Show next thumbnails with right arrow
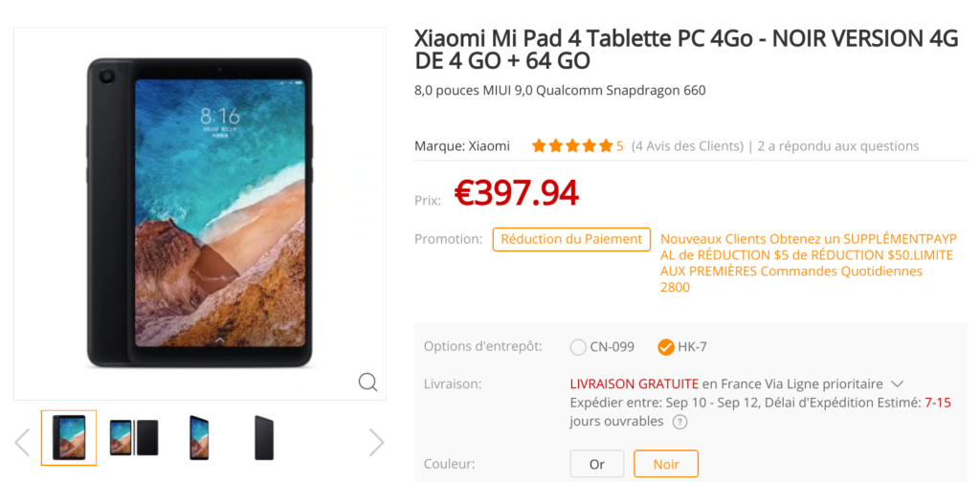 pyautogui.click(x=376, y=443)
